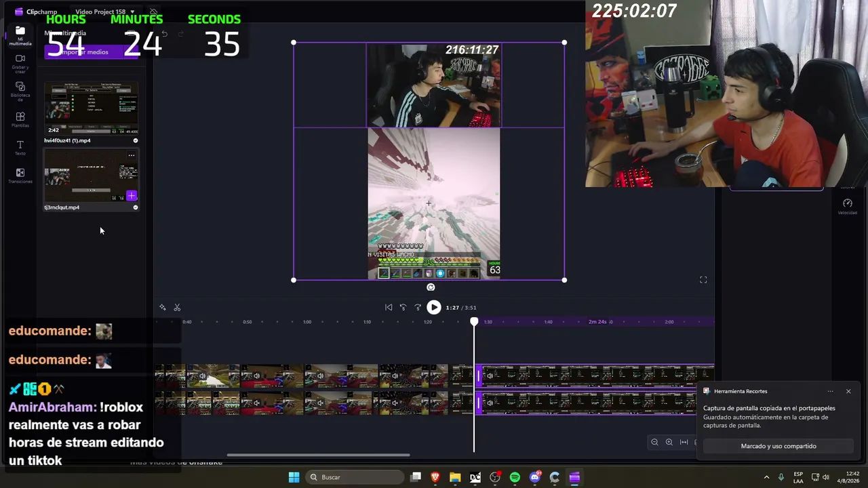The height and width of the screenshot is (488, 868).
Task: Open Task View on the taskbar
Action: pyautogui.click(x=416, y=477)
